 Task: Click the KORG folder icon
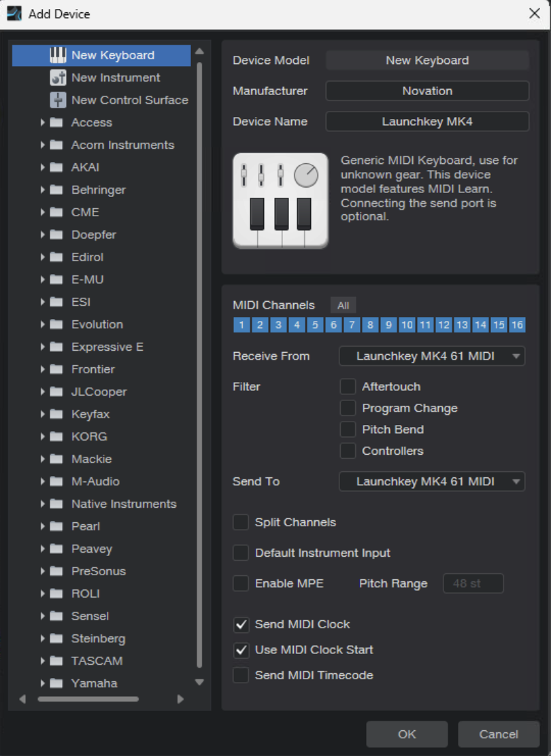click(x=56, y=436)
